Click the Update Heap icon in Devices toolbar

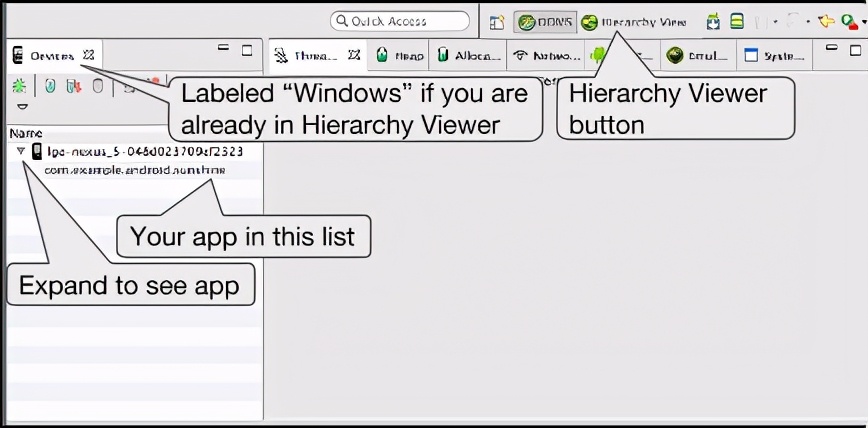point(50,86)
